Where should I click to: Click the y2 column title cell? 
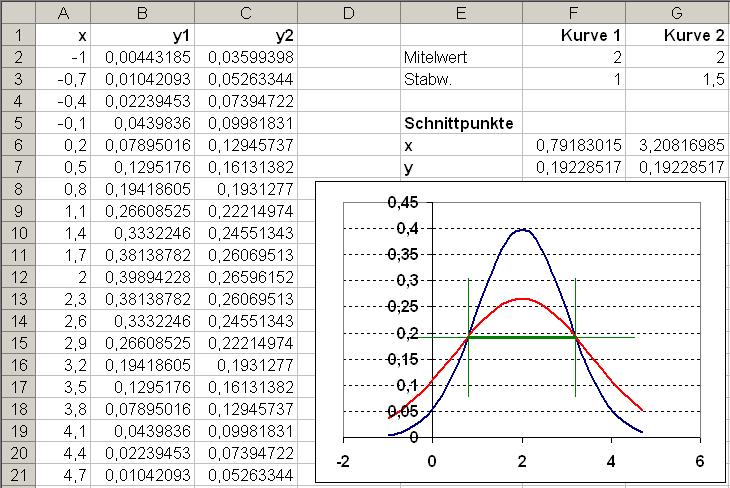click(x=245, y=35)
